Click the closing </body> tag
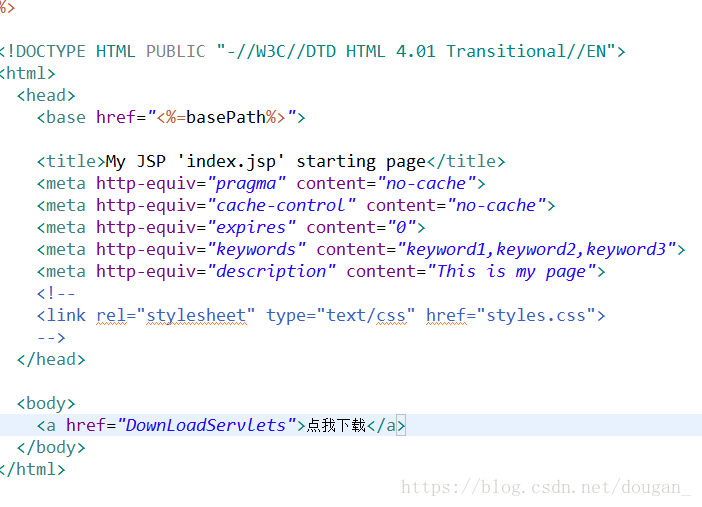 point(51,447)
